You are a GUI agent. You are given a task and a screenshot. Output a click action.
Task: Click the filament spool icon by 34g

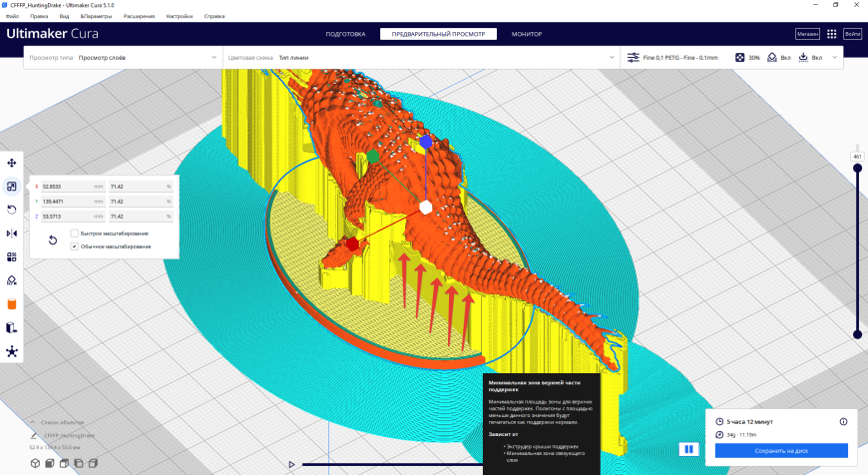(719, 435)
